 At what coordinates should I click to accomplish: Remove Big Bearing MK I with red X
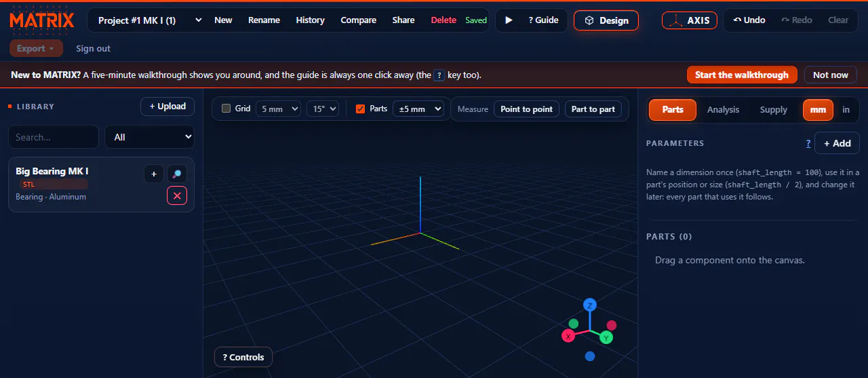click(177, 195)
